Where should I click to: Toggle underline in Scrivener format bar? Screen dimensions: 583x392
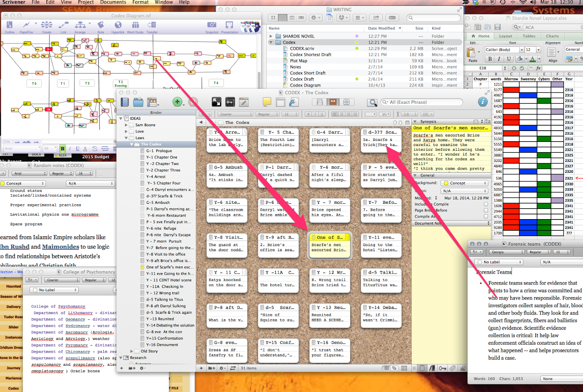tap(322, 114)
